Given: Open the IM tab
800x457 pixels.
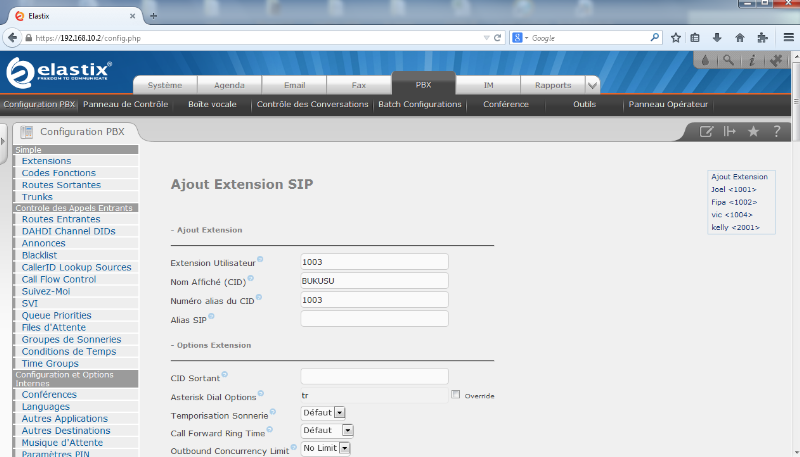Looking at the screenshot, I should point(488,85).
